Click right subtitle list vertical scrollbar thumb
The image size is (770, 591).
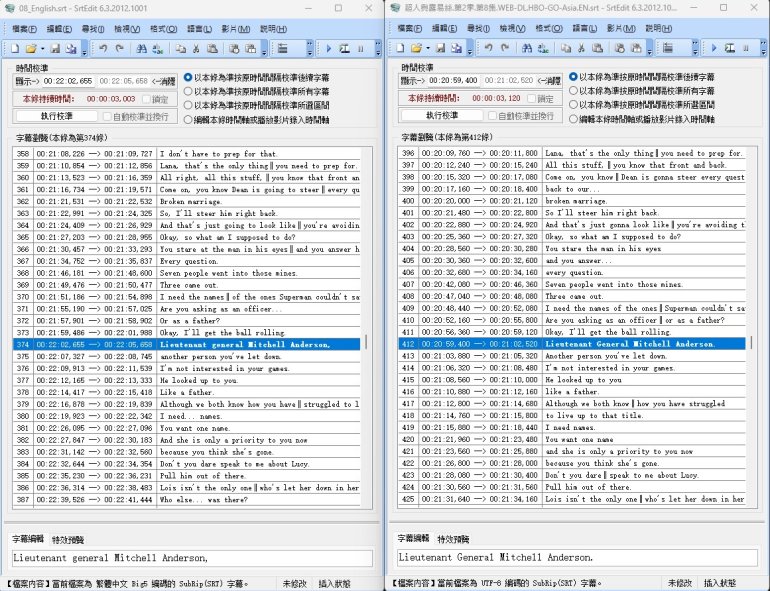pyautogui.click(x=751, y=342)
